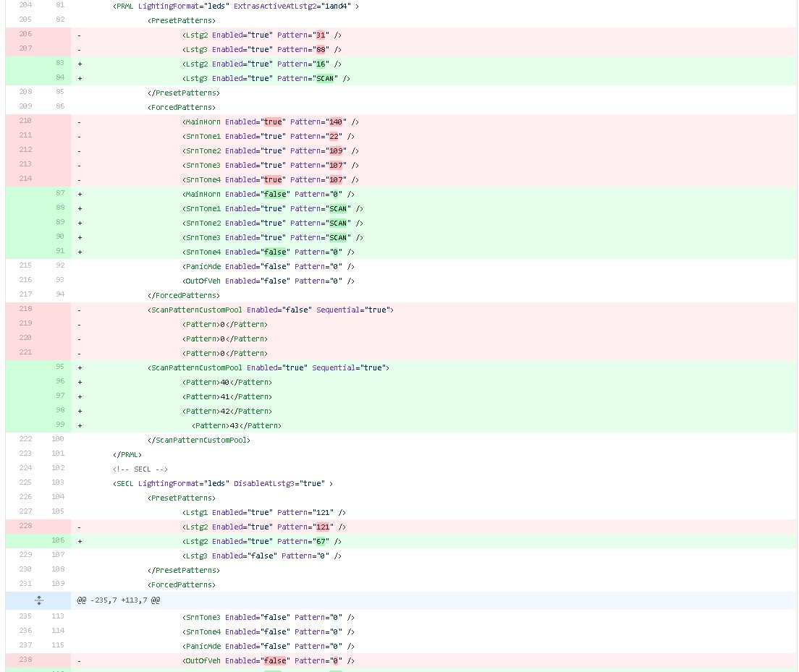Viewport: 799px width, 672px height.
Task: Expand the hidden diff lines using the arrow icon
Action: pyautogui.click(x=39, y=600)
